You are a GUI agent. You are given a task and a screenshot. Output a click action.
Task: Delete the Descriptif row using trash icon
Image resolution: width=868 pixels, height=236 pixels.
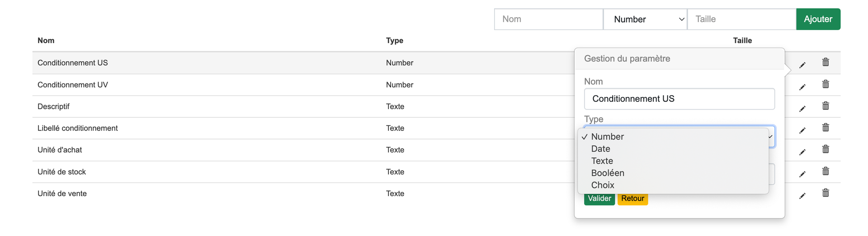[826, 106]
